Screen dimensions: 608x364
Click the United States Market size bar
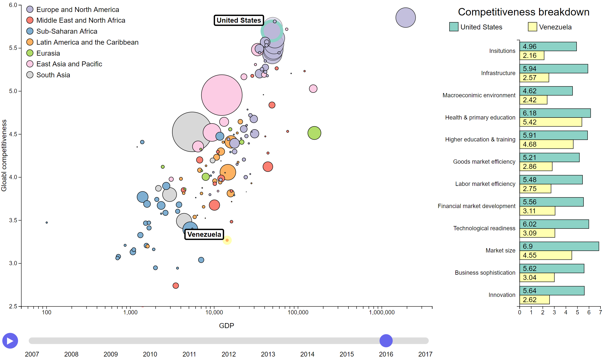(x=559, y=246)
